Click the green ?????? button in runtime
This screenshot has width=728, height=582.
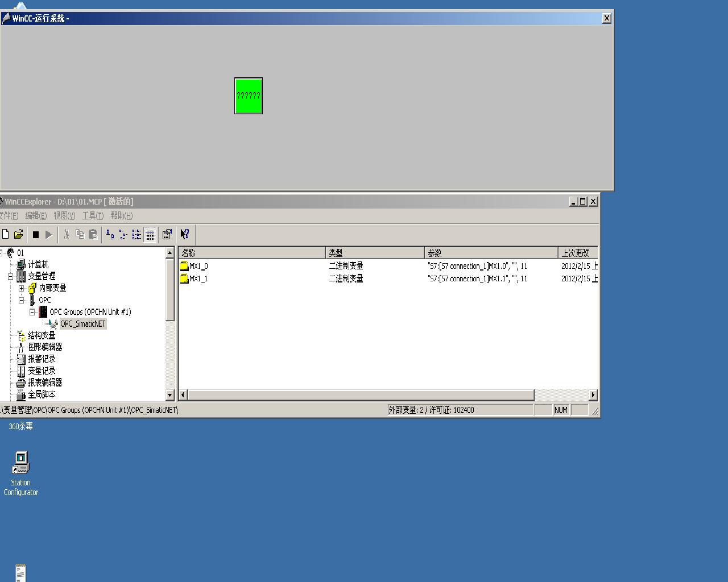pyautogui.click(x=249, y=95)
